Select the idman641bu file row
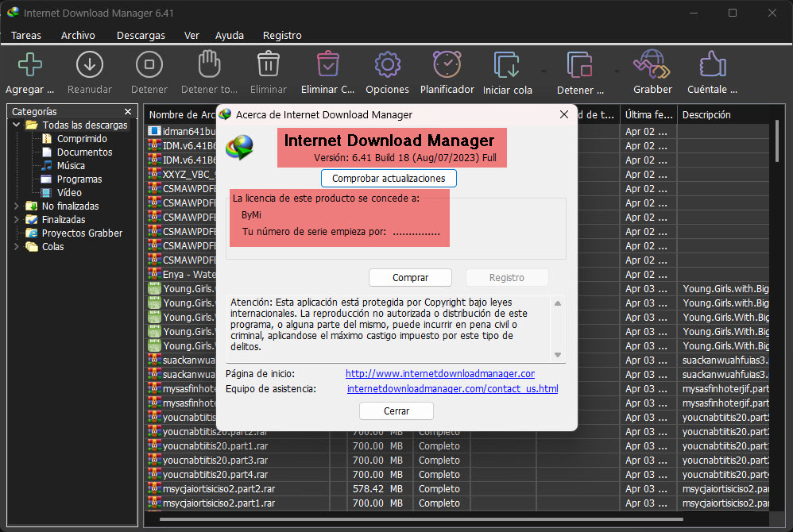The width and height of the screenshot is (793, 532). (182, 131)
